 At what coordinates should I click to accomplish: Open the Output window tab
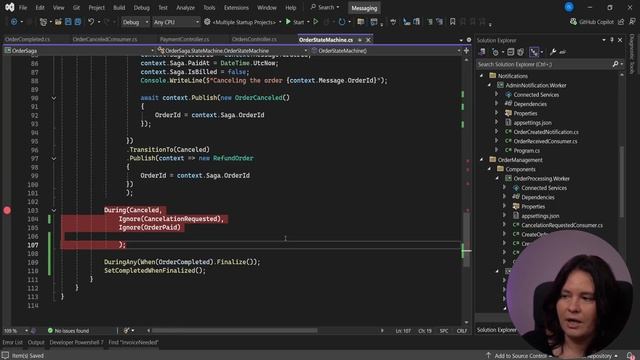click(36, 342)
